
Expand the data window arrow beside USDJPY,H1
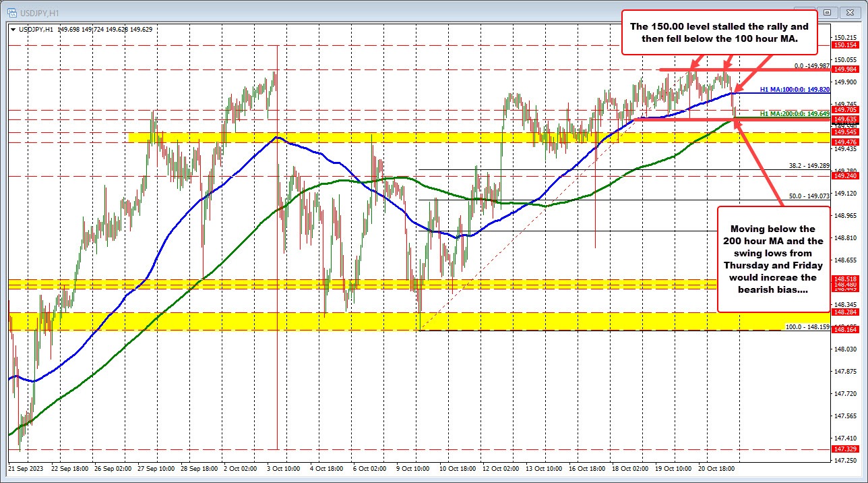11,29
